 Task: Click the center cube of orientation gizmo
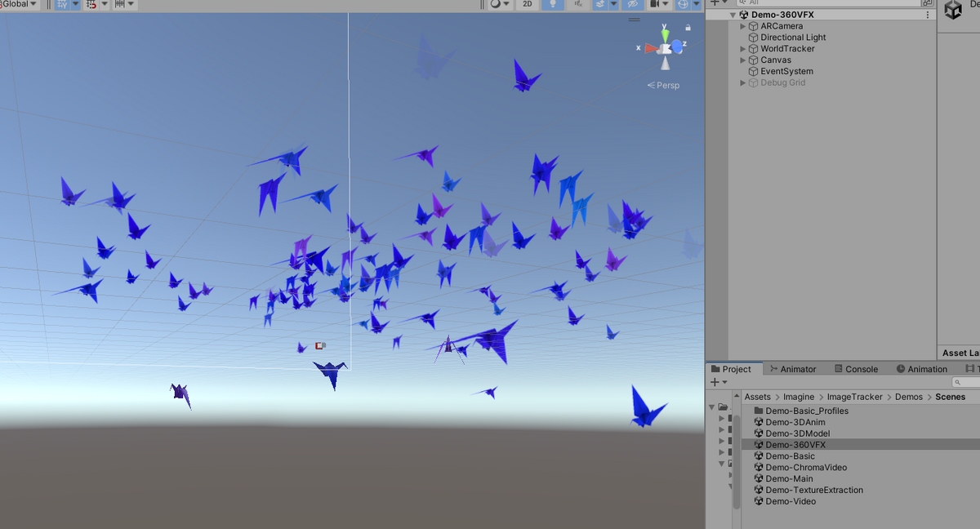point(666,49)
